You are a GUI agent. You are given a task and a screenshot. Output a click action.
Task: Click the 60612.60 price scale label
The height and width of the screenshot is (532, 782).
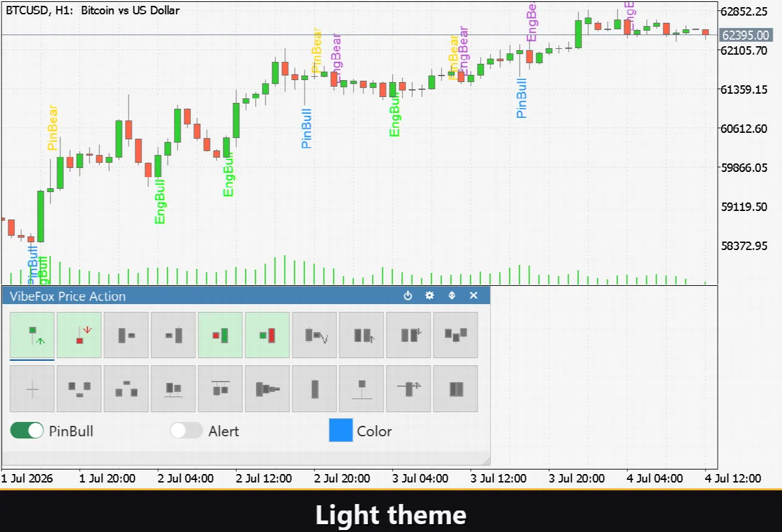click(x=744, y=129)
